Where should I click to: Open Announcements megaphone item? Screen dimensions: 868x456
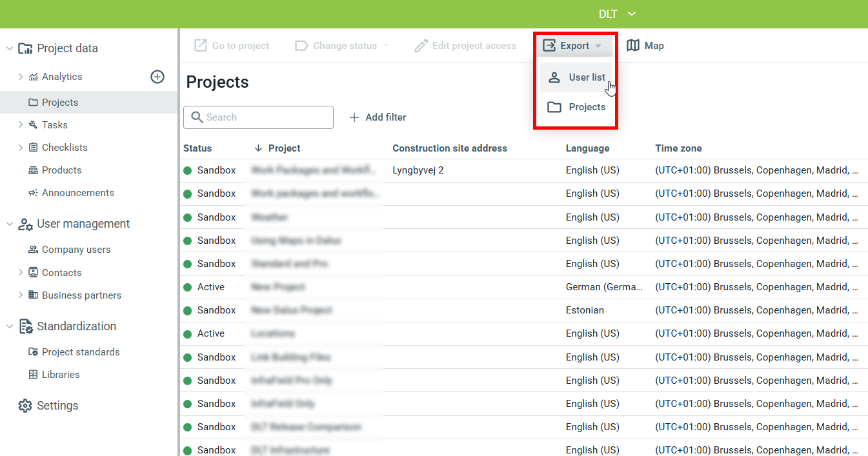pos(77,193)
